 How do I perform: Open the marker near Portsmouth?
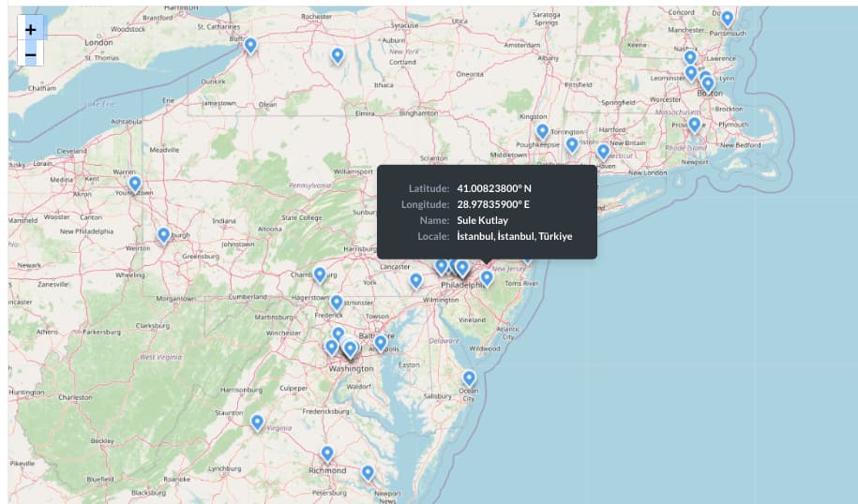[x=727, y=18]
